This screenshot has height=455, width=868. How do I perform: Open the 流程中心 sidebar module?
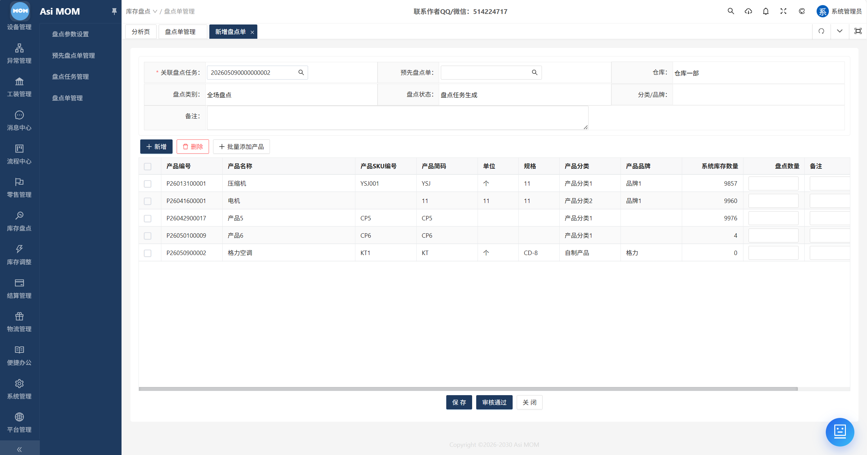(19, 154)
